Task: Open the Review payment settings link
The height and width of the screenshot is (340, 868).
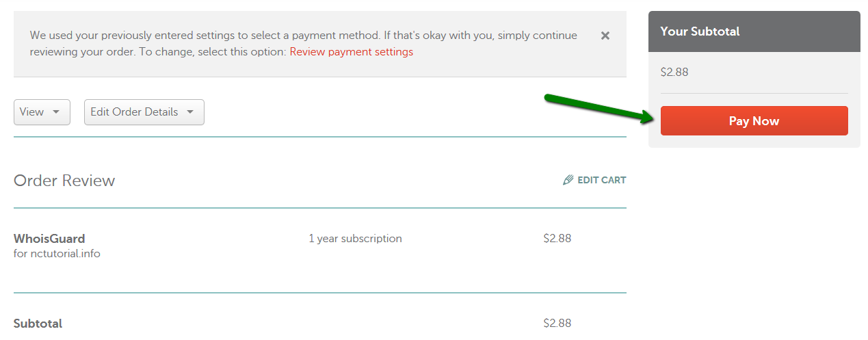Action: click(x=352, y=52)
